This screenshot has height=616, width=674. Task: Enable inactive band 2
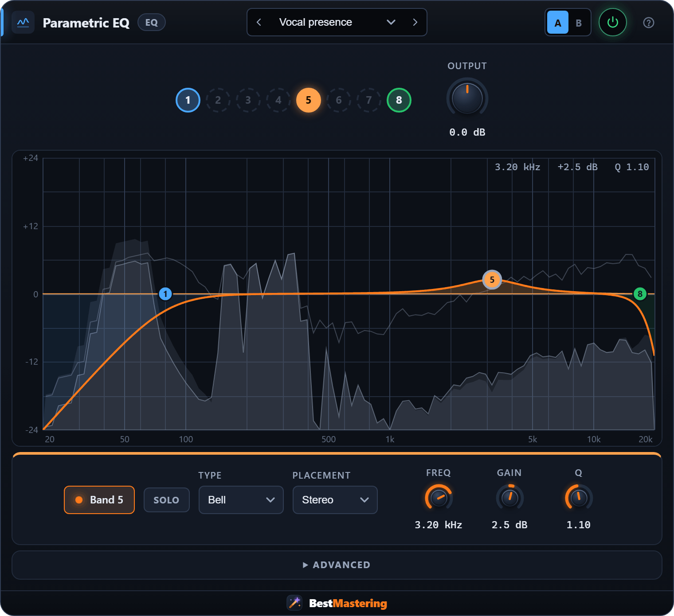coord(218,100)
